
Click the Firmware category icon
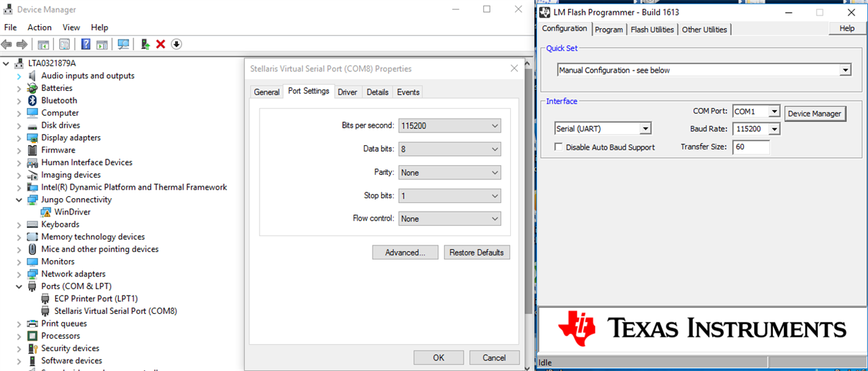coord(32,150)
